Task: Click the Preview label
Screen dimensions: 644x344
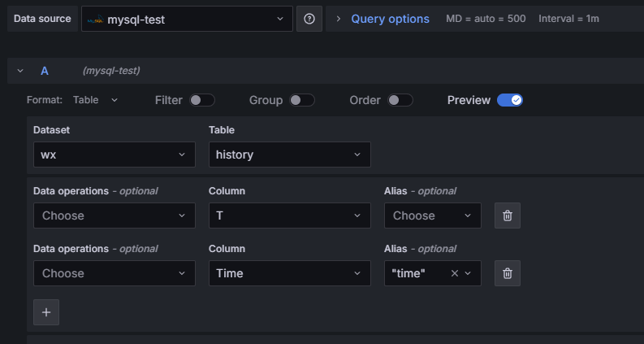Action: point(469,100)
